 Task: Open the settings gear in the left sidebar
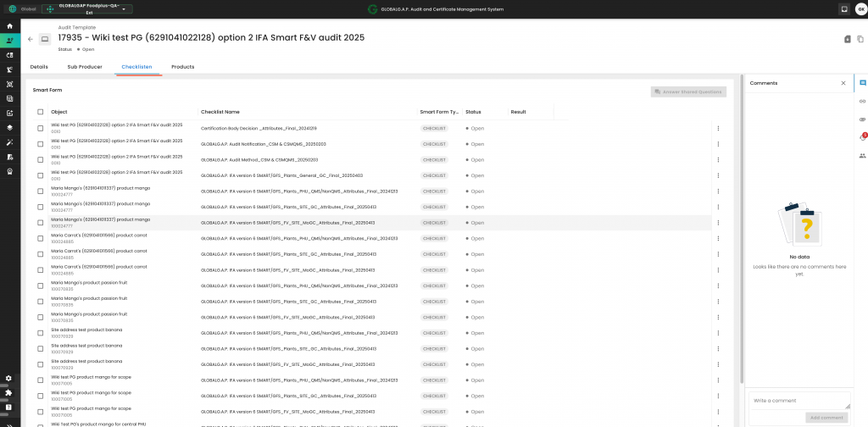(8, 378)
